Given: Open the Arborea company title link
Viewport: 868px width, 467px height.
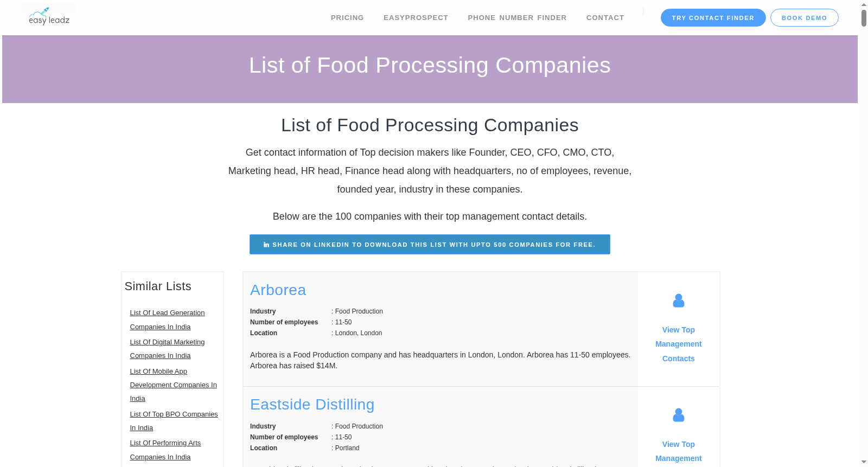Looking at the screenshot, I should tap(278, 290).
